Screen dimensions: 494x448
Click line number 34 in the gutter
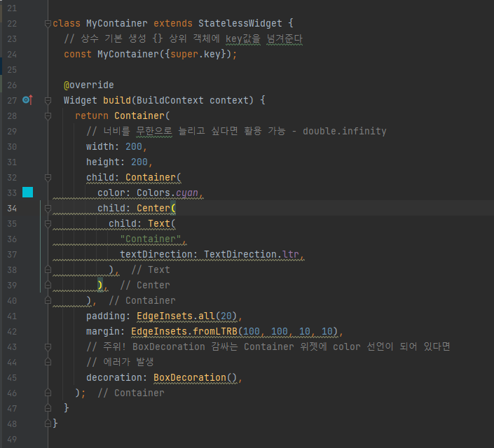(x=12, y=209)
